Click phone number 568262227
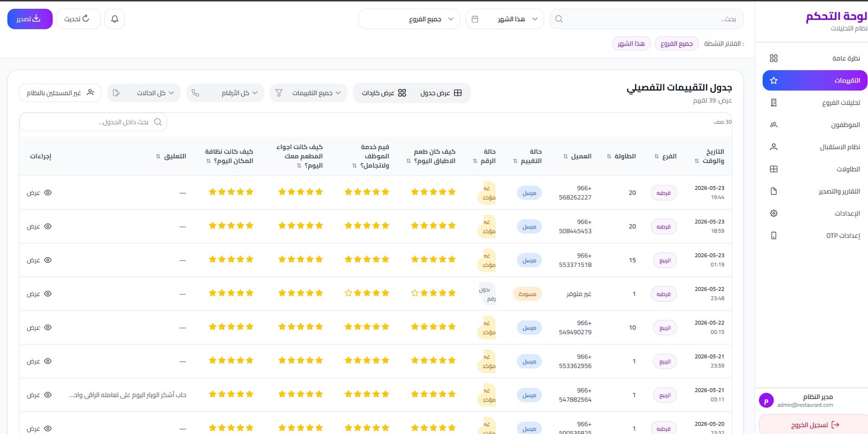The image size is (868, 434). pos(575,197)
